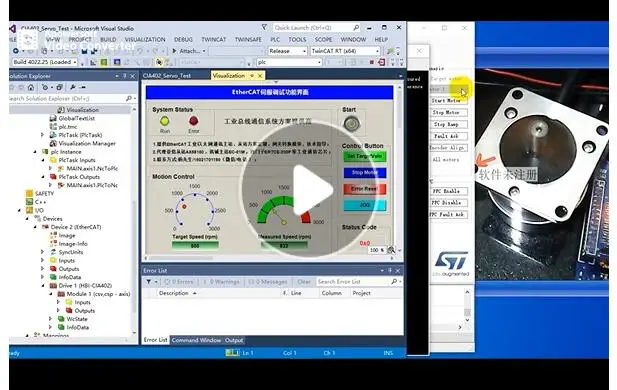This screenshot has height=390, width=617.
Task: Collapse Drive 1 (HBI-CiA402) node
Action: [x=42, y=285]
